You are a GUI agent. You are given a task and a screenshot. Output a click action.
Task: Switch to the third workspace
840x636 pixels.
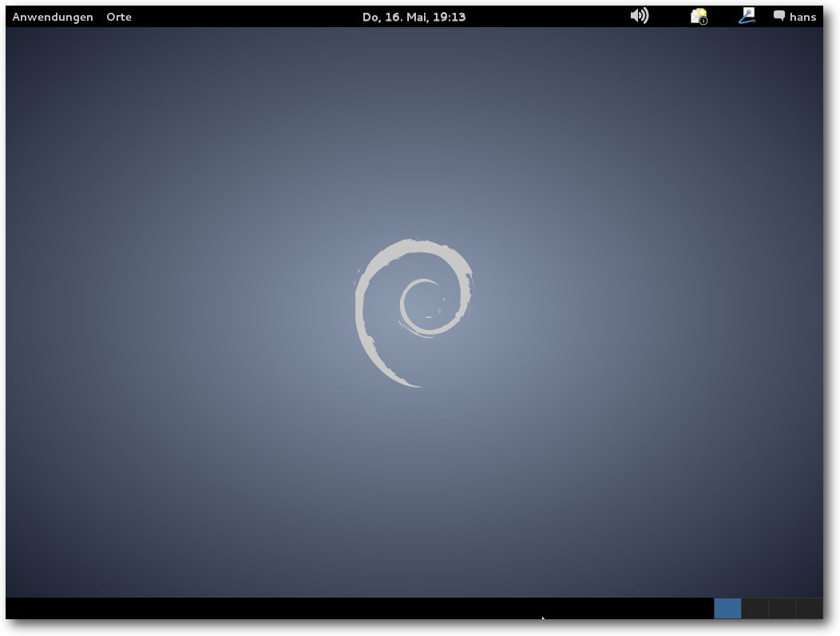point(783,609)
